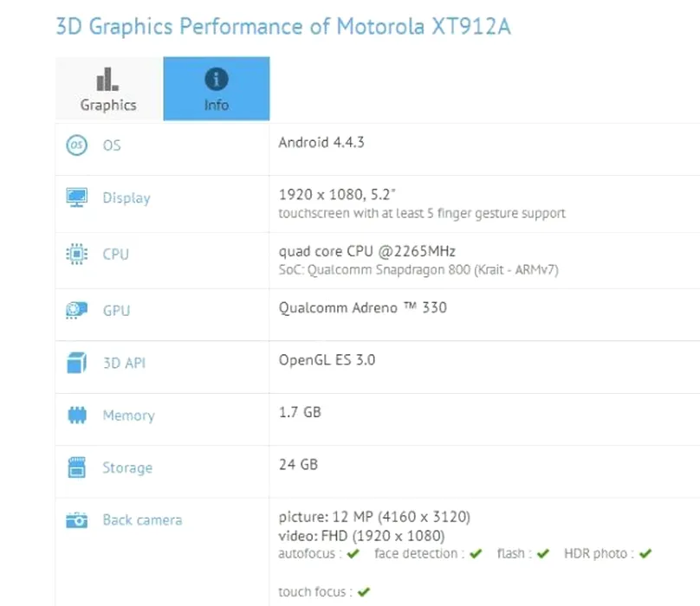Click the Android 4.4.3 value text

coord(321,142)
